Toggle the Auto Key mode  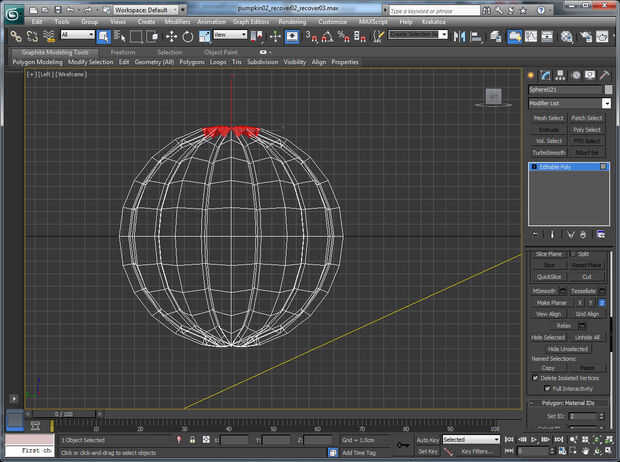pyautogui.click(x=427, y=439)
